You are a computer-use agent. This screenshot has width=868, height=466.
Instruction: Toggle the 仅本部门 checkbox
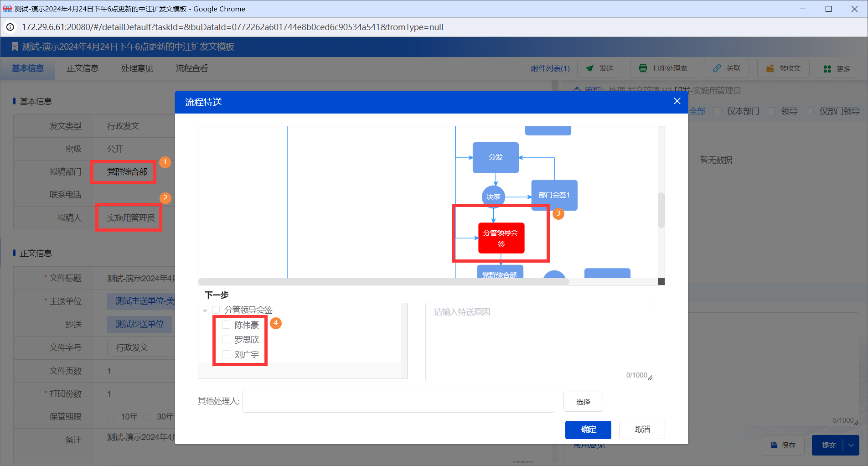coord(718,111)
